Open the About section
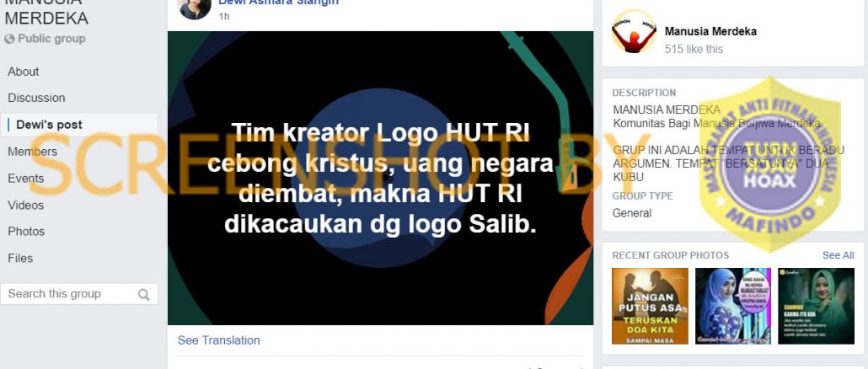 point(24,72)
